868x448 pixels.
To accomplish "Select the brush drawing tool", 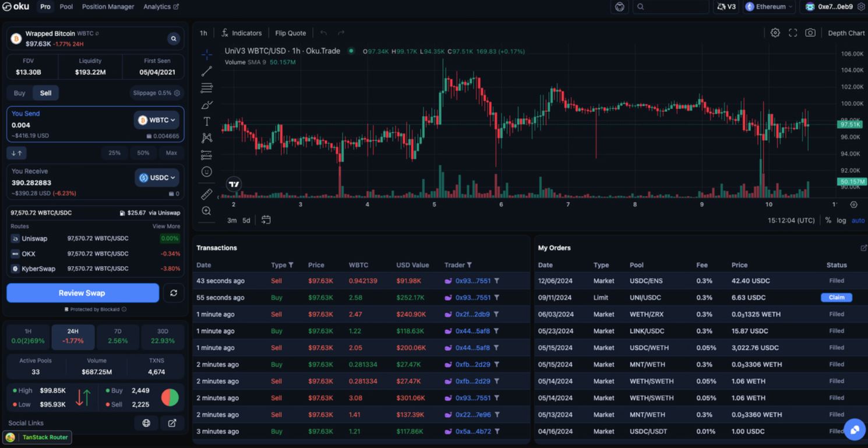I will pos(207,105).
